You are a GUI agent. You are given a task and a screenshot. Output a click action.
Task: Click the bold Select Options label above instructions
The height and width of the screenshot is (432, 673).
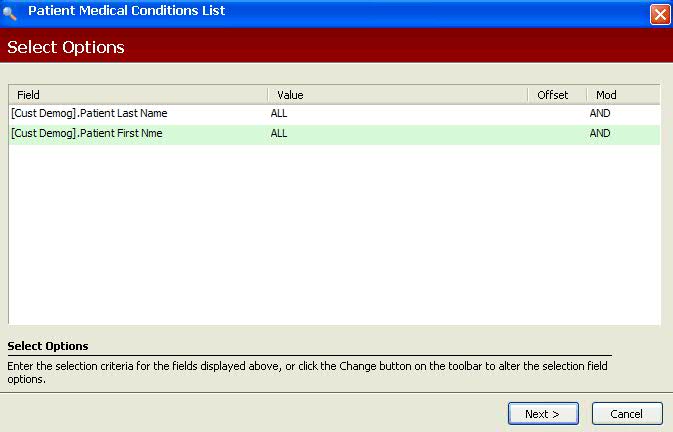pos(48,346)
